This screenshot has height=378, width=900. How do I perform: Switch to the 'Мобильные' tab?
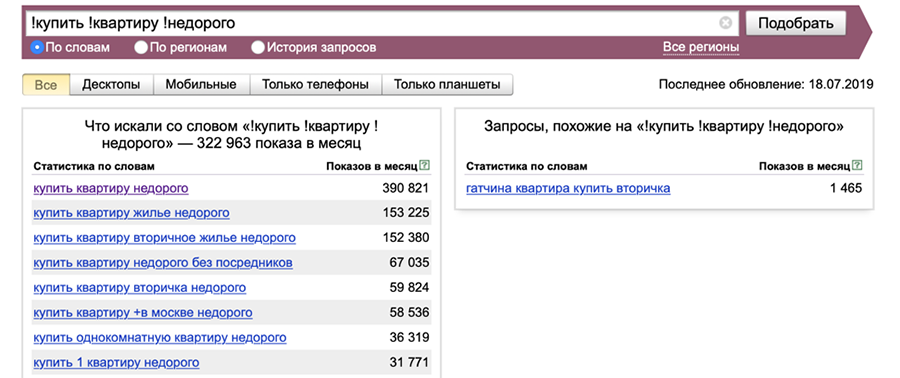click(201, 85)
